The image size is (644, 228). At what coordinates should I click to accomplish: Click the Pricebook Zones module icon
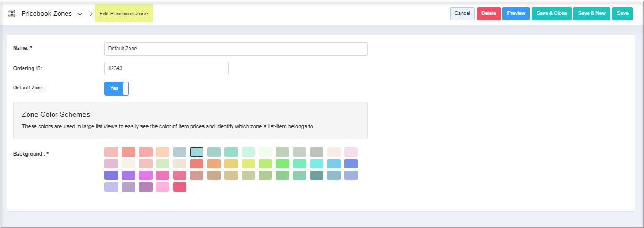[x=12, y=14]
